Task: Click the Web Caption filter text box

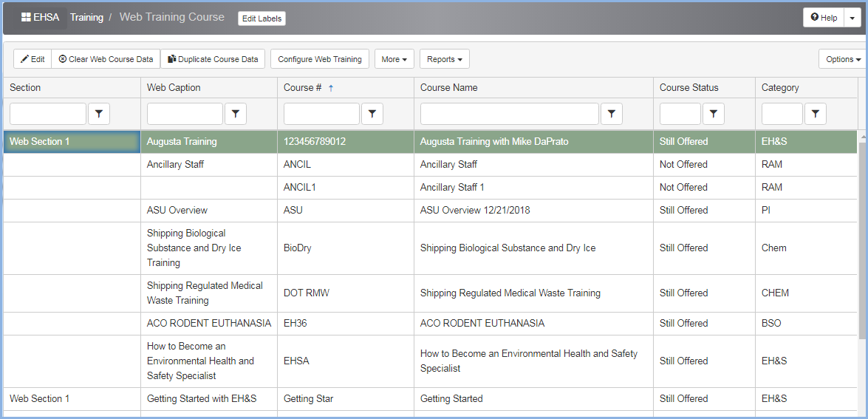Action: (185, 114)
